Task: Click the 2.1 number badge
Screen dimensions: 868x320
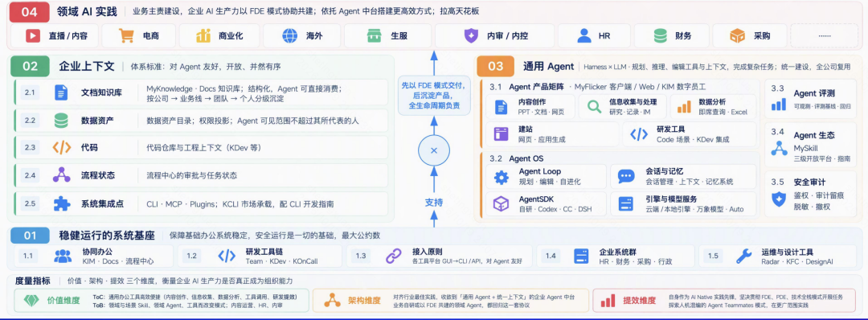Action: (30, 92)
